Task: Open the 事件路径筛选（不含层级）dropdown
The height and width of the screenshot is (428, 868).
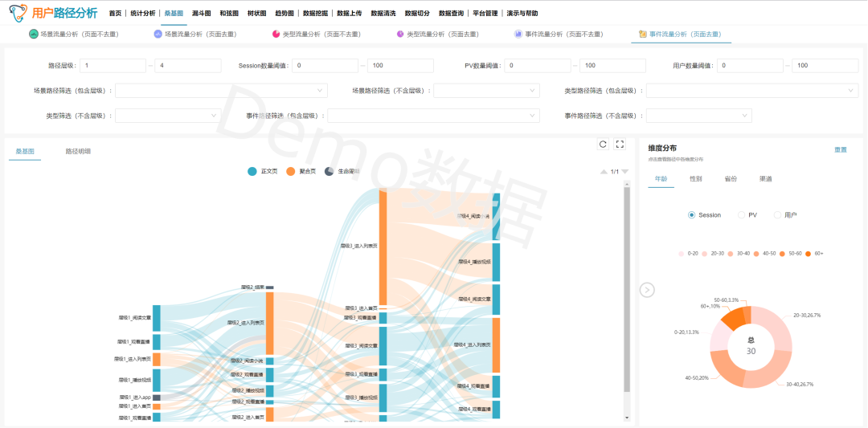Action: point(699,116)
